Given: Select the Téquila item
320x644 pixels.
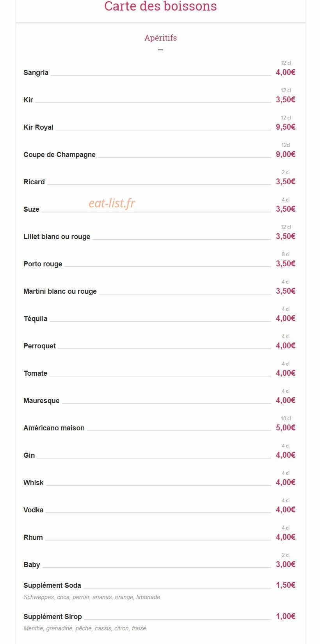Looking at the screenshot, I should (35, 319).
